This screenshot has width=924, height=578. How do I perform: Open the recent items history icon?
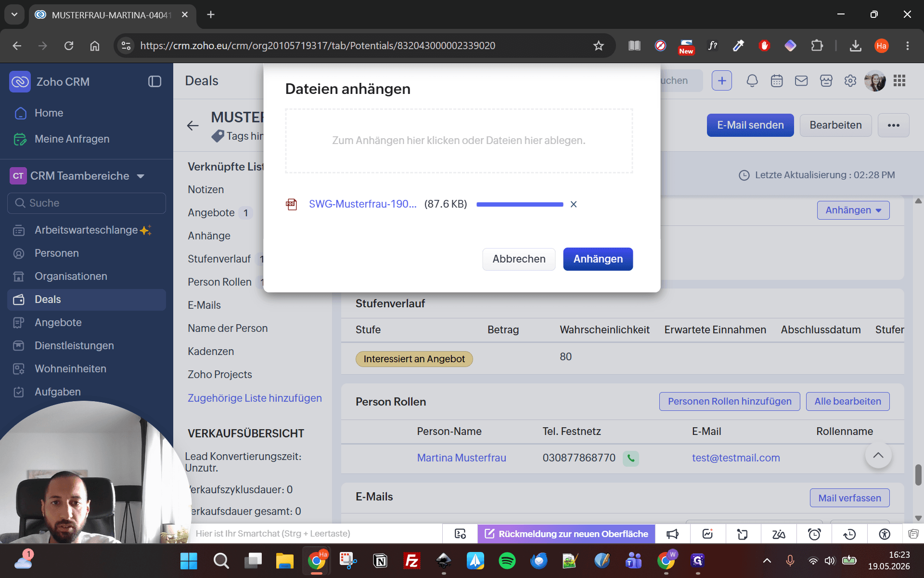pyautogui.click(x=849, y=534)
